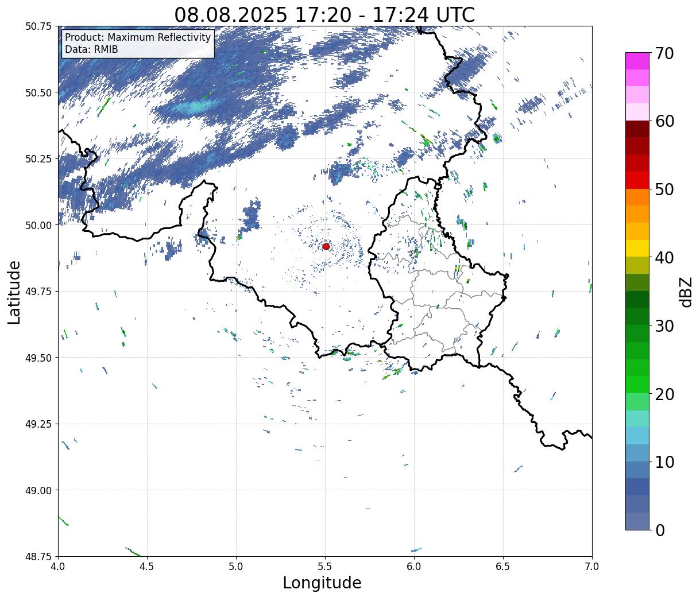700x597 pixels.
Task: Click the colorbar tick label 70
Action: coord(664,53)
